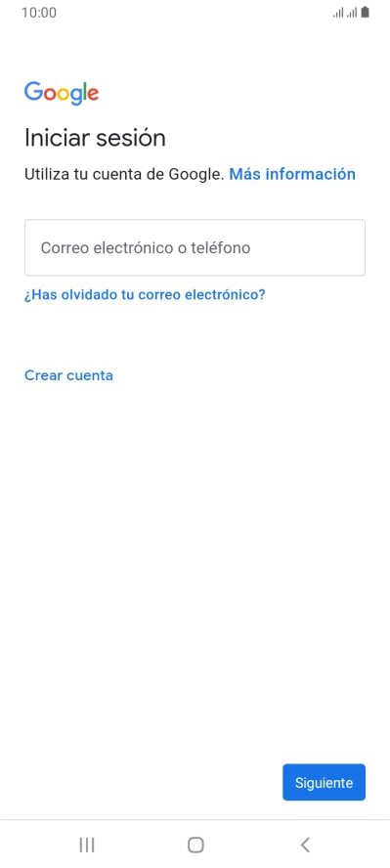Go back using the navigation arrow
This screenshot has height=868, width=390.
click(304, 845)
